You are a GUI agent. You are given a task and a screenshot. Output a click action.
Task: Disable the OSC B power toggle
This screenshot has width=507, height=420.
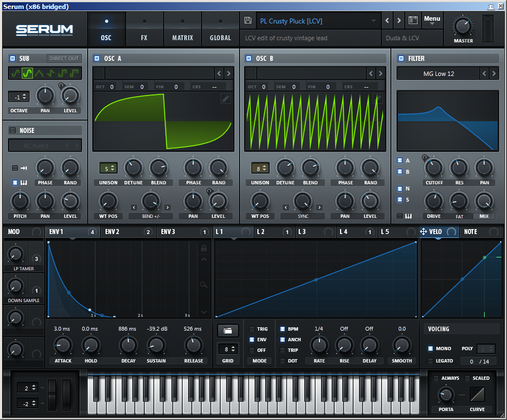249,58
